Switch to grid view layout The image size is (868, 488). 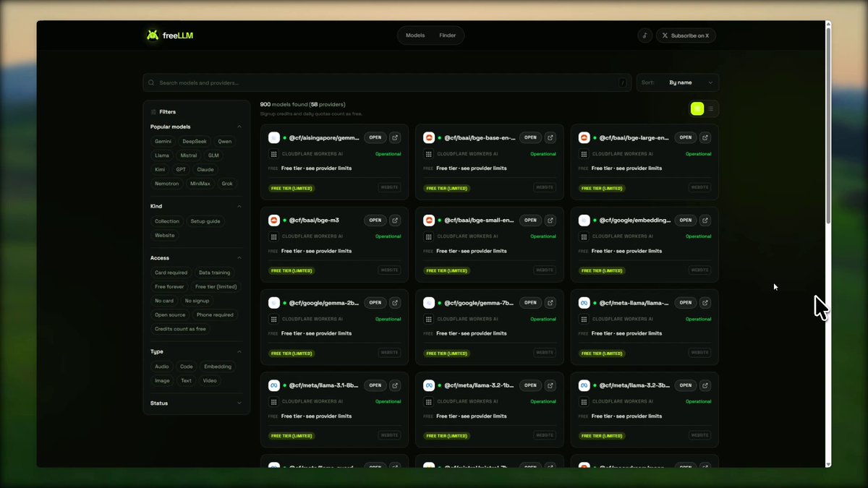point(697,108)
